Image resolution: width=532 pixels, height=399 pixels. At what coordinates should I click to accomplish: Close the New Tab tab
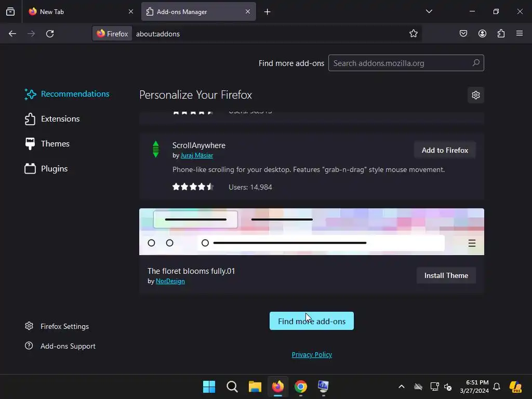click(x=130, y=11)
